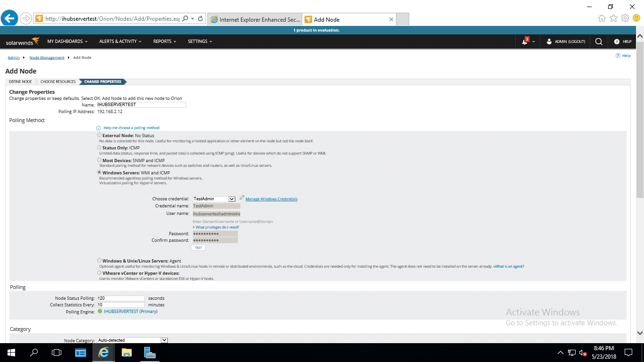The height and width of the screenshot is (362, 644).
Task: Go to Choose Resources wizard step
Action: pyautogui.click(x=58, y=82)
